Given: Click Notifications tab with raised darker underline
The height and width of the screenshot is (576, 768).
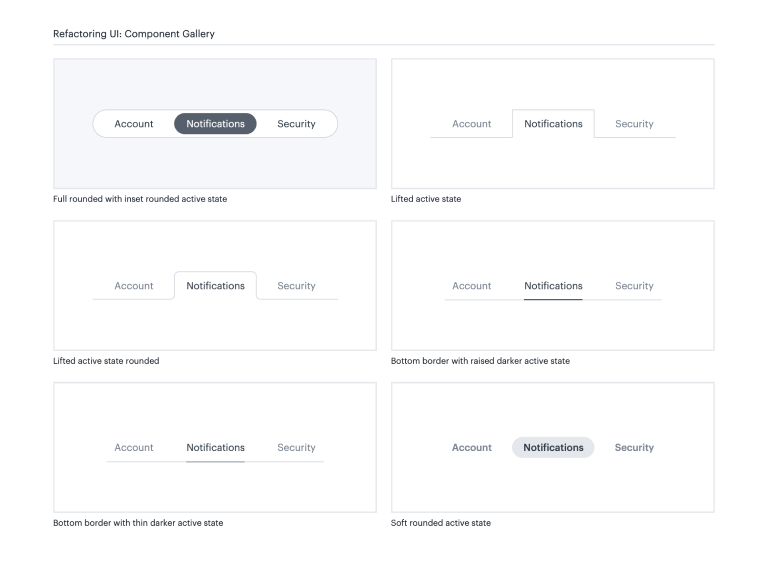Looking at the screenshot, I should click(x=553, y=286).
